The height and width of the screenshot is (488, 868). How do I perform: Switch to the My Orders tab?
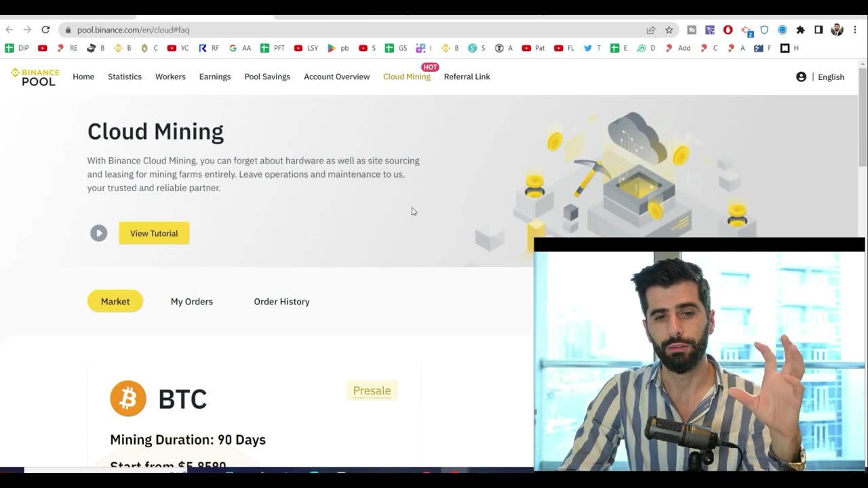pyautogui.click(x=192, y=302)
